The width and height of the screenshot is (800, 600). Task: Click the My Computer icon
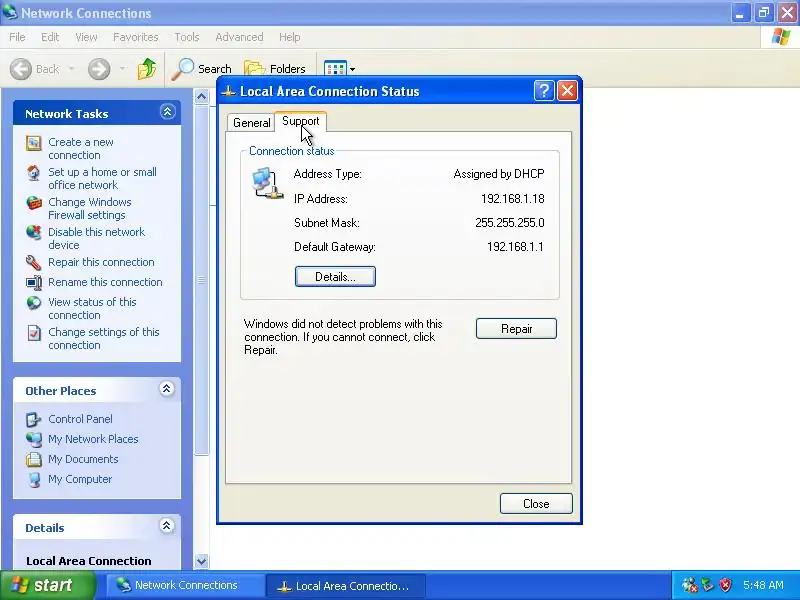(x=34, y=480)
